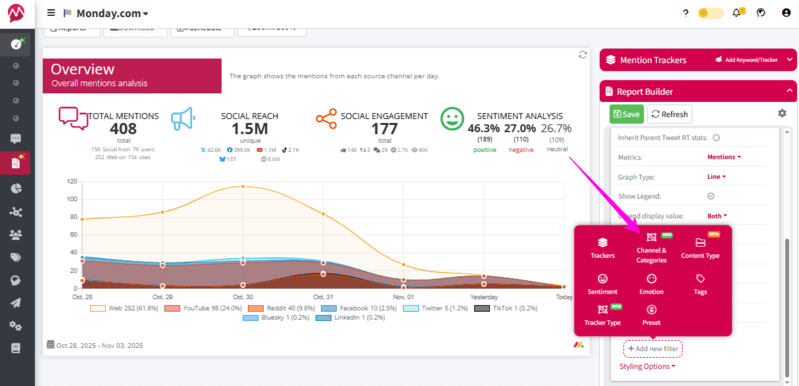Click the Sentiment Analysis smiley icon
Viewport: 799px width, 386px height.
(451, 118)
